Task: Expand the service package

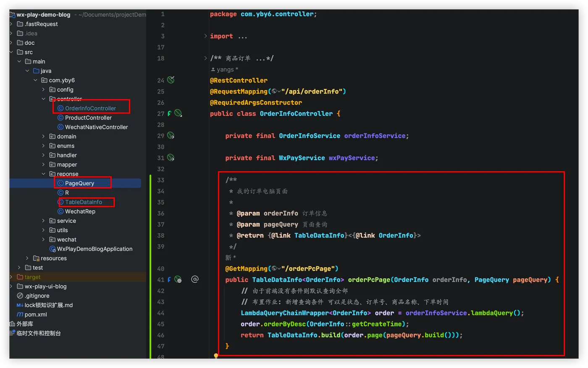Action: (x=43, y=221)
